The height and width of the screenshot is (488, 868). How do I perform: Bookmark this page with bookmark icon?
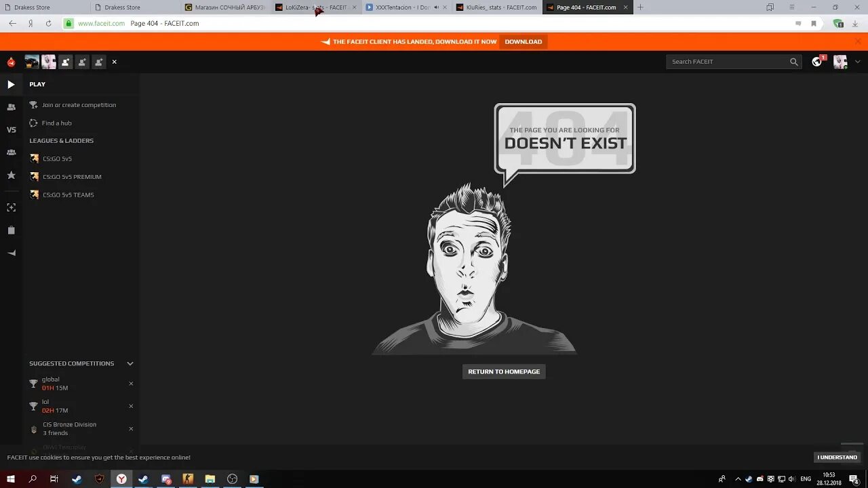tap(814, 24)
